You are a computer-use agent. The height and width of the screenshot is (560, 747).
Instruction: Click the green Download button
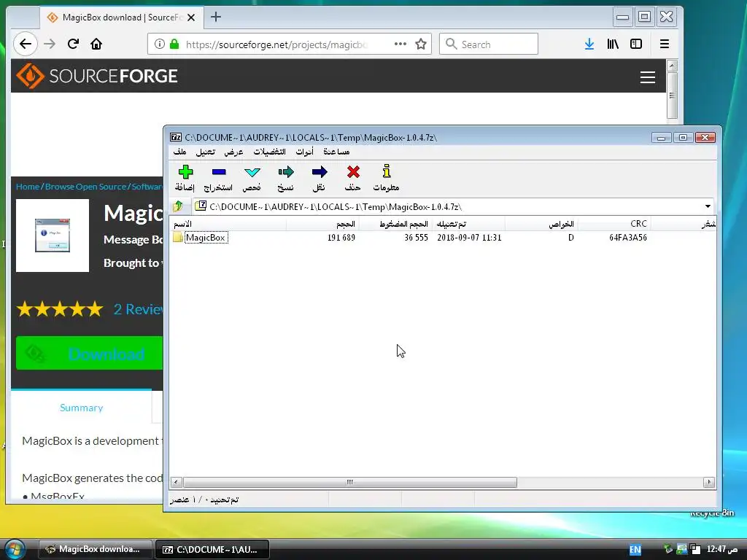pyautogui.click(x=90, y=354)
